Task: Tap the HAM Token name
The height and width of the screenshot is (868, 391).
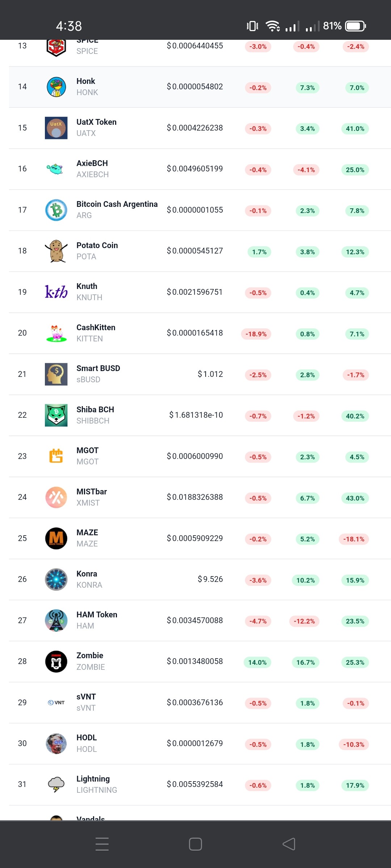Action: click(97, 614)
